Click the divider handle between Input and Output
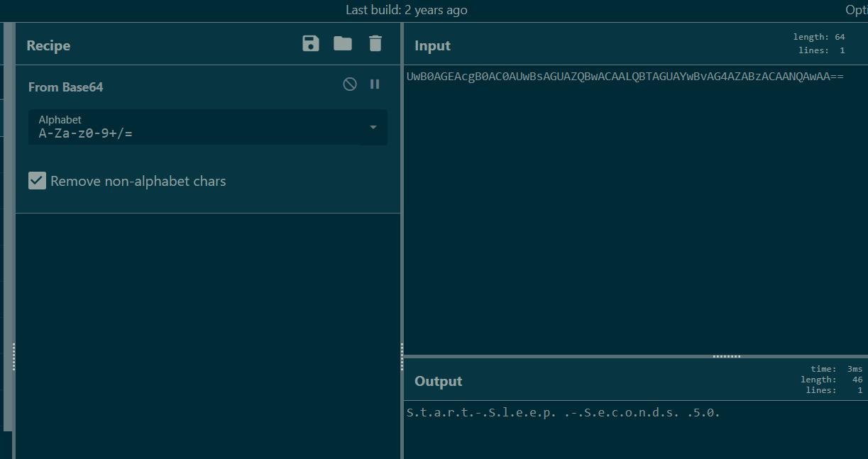This screenshot has height=459, width=868. (727, 356)
